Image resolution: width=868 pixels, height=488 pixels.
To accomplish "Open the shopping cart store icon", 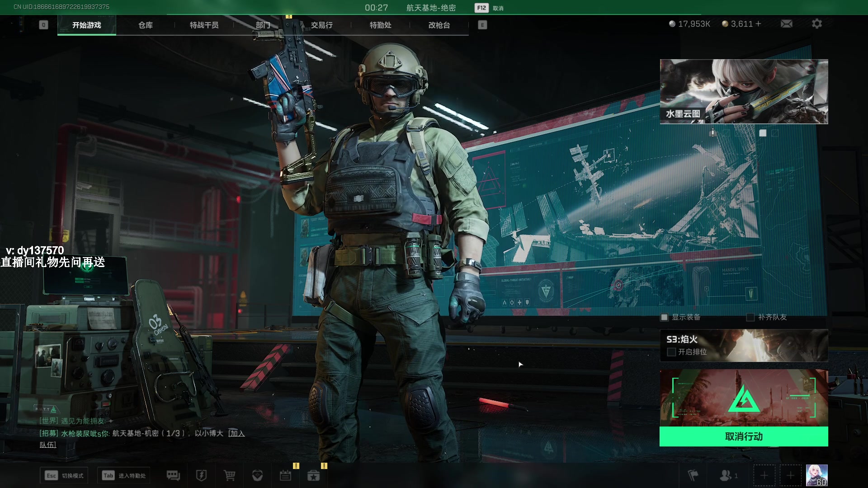I will [x=229, y=475].
